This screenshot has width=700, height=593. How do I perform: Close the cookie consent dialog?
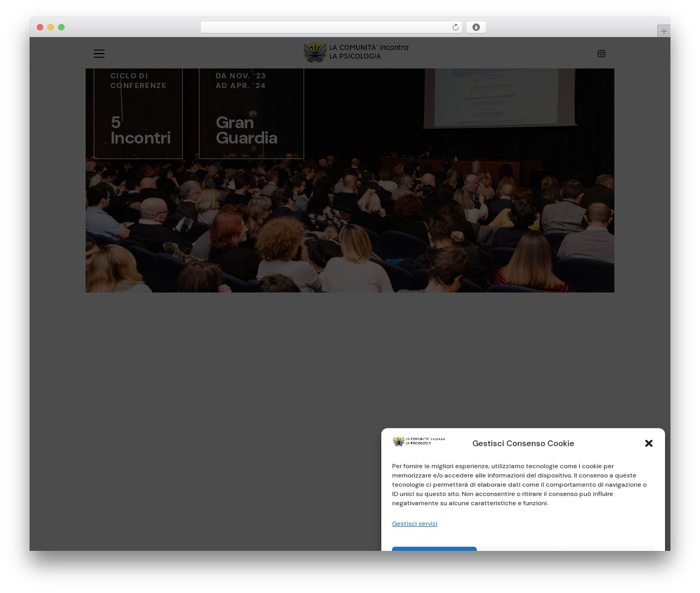coord(649,443)
